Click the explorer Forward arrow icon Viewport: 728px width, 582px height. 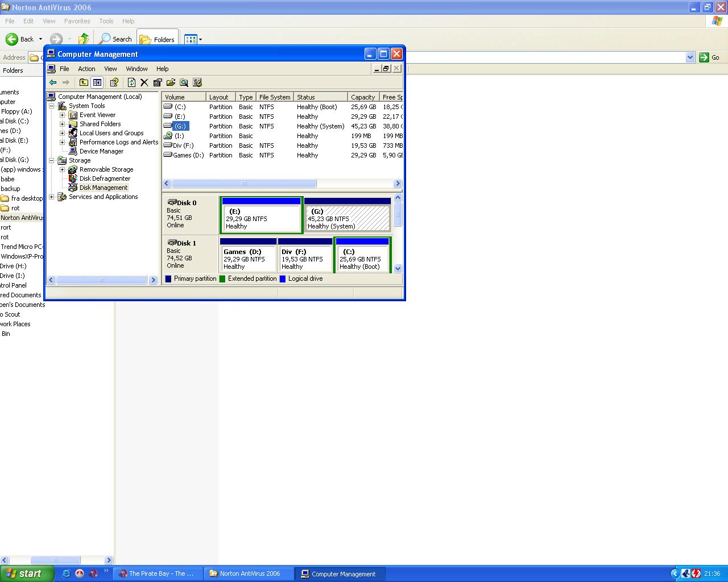coord(56,39)
